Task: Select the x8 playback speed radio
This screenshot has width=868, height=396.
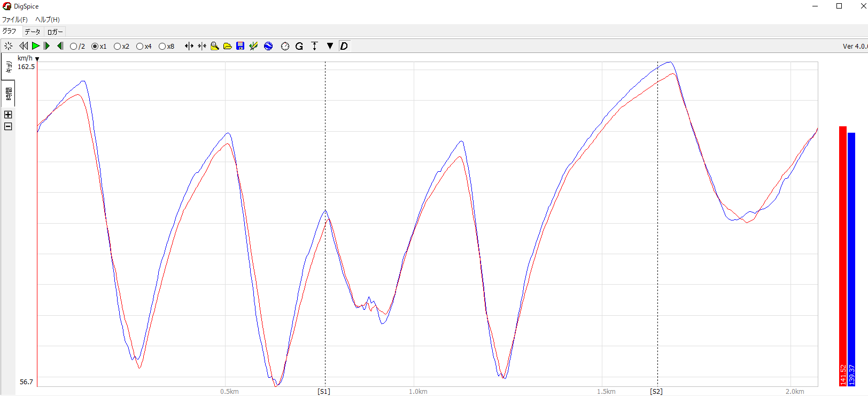Action: coord(162,47)
